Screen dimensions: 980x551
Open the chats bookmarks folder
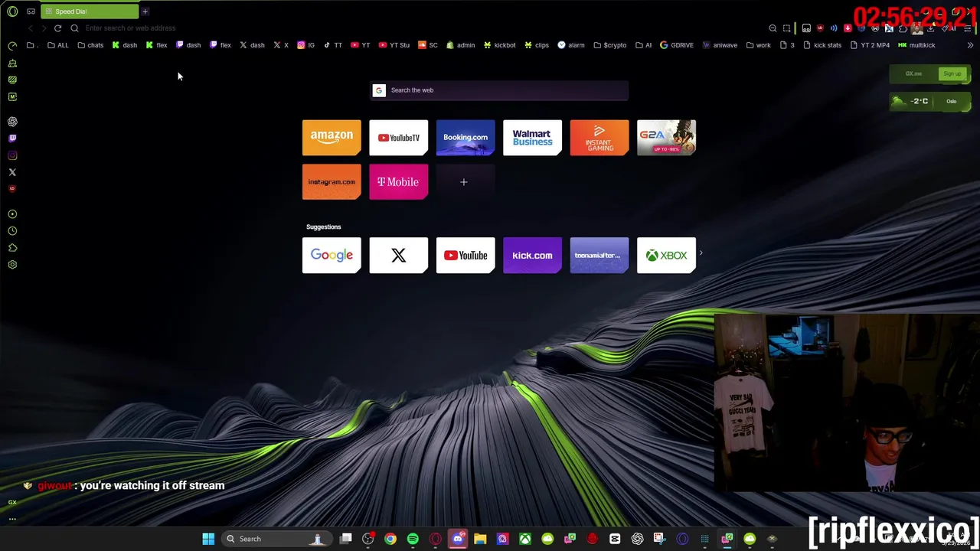point(90,45)
